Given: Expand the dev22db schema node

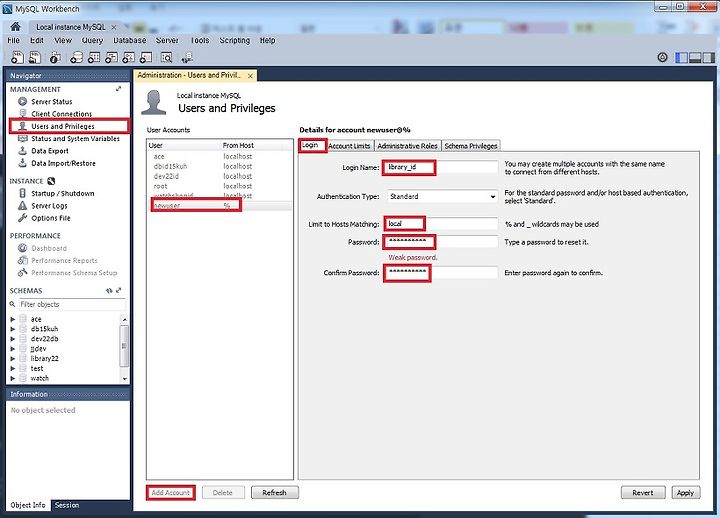Looking at the screenshot, I should [x=13, y=339].
